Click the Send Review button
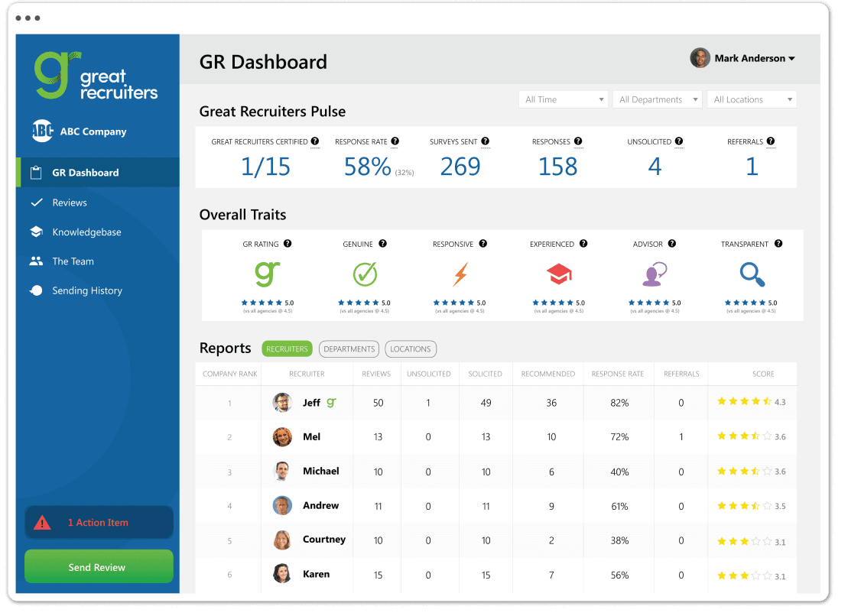861x616 pixels. point(99,566)
